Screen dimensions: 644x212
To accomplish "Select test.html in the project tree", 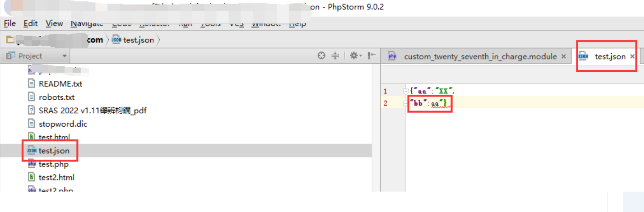I will click(x=54, y=137).
